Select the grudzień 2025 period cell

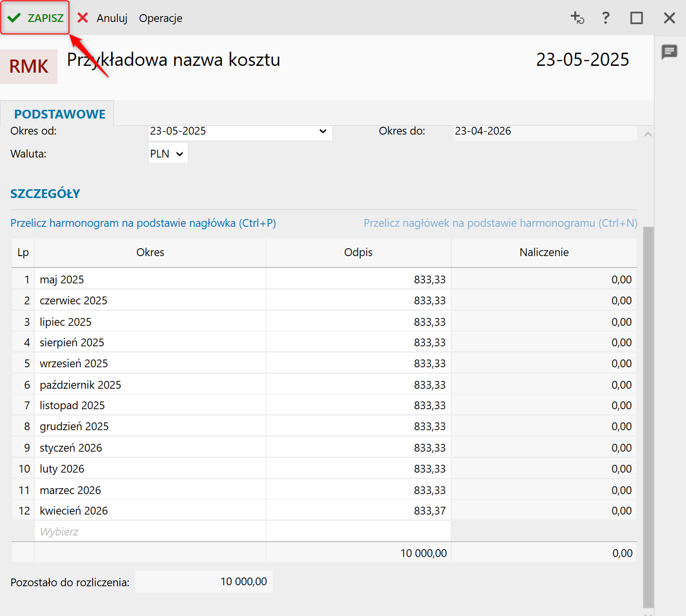click(x=150, y=426)
